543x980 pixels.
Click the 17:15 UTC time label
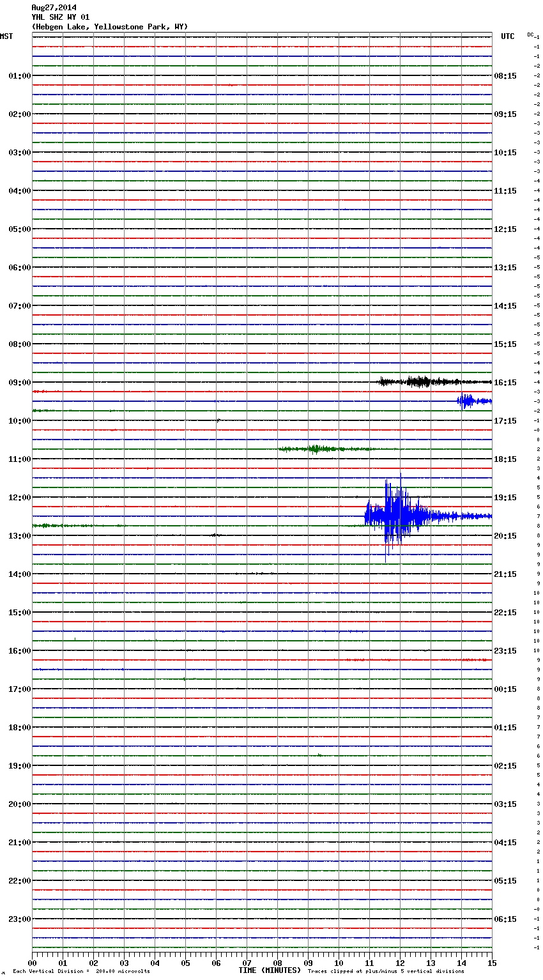(x=505, y=421)
